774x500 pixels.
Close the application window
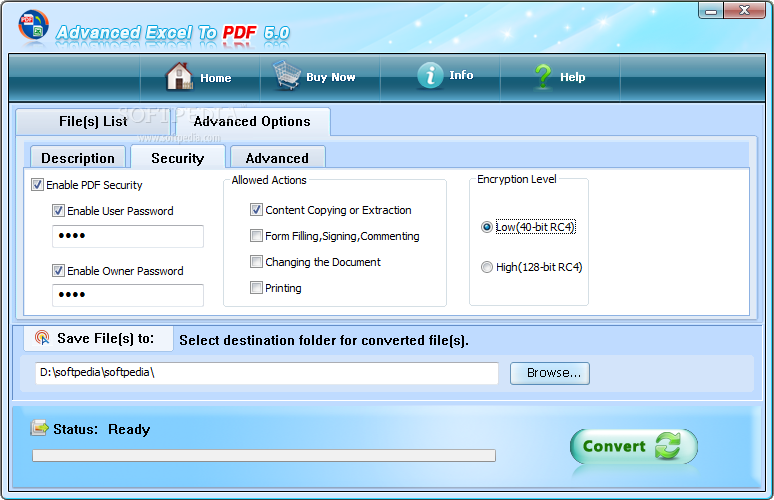(x=744, y=10)
